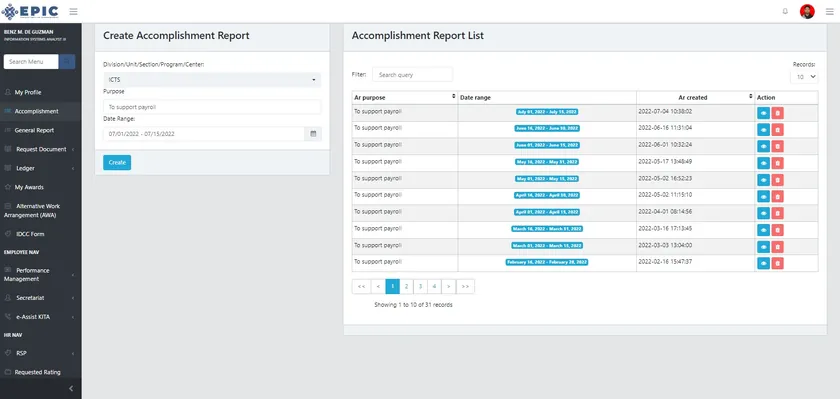
Task: Delete the report created 2022-05-02 16:52:23
Action: coord(777,180)
